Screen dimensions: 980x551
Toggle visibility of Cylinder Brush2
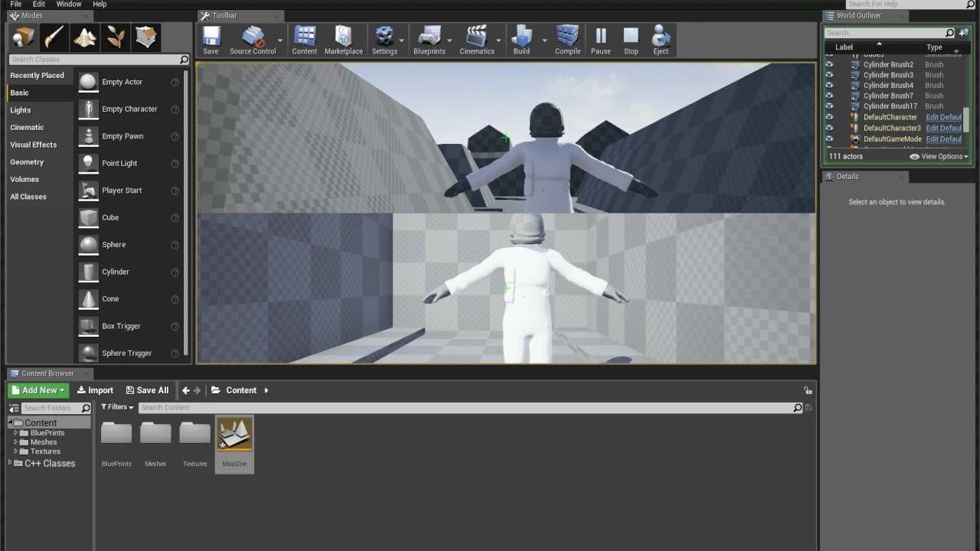[828, 65]
